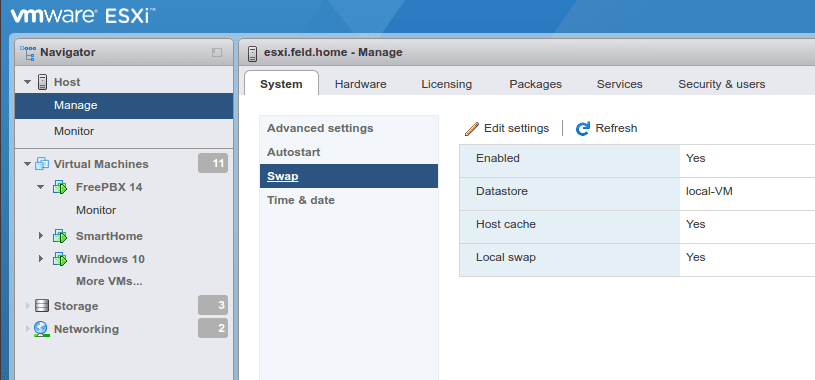
Task: Click the Storage datastore icon
Action: pos(42,306)
